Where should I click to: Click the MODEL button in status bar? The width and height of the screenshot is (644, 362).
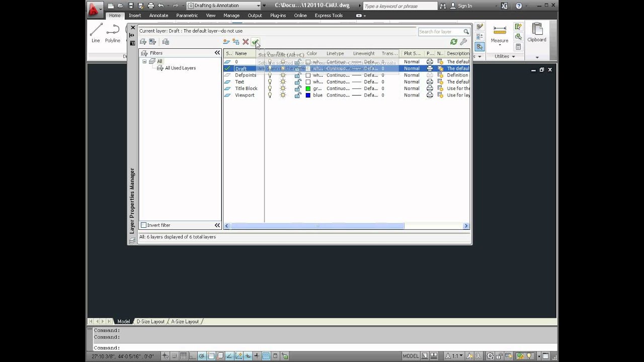(x=411, y=356)
